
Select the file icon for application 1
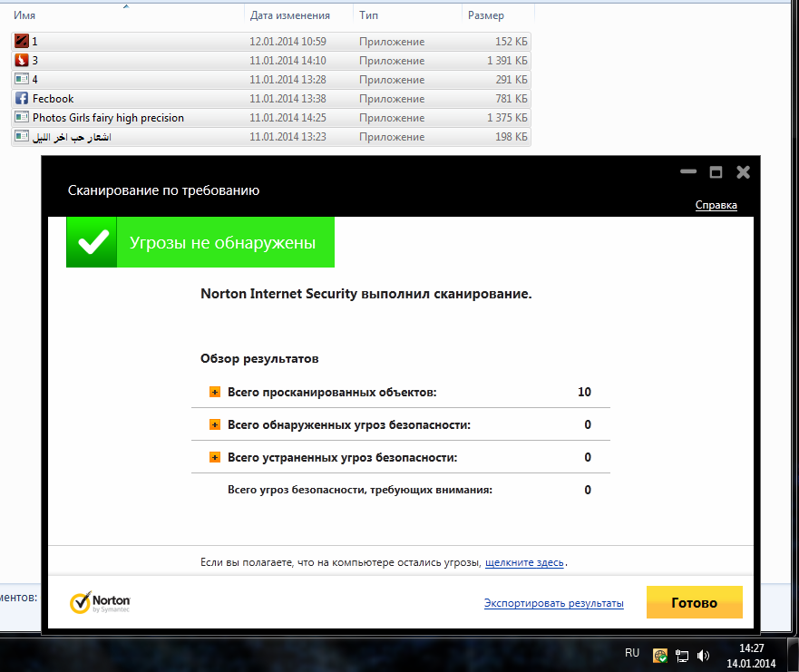click(22, 41)
